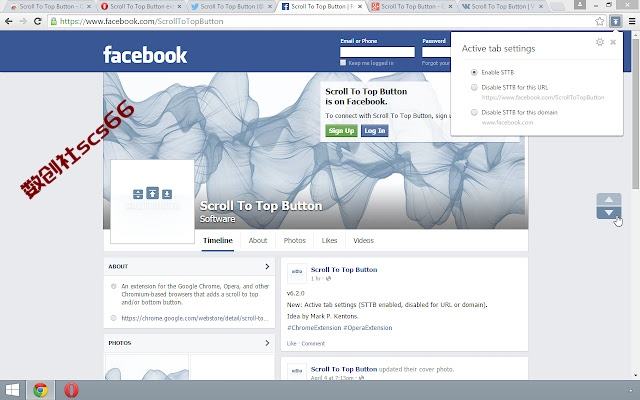Switch to the Photos page tab
This screenshot has height=400, width=640.
click(x=295, y=240)
